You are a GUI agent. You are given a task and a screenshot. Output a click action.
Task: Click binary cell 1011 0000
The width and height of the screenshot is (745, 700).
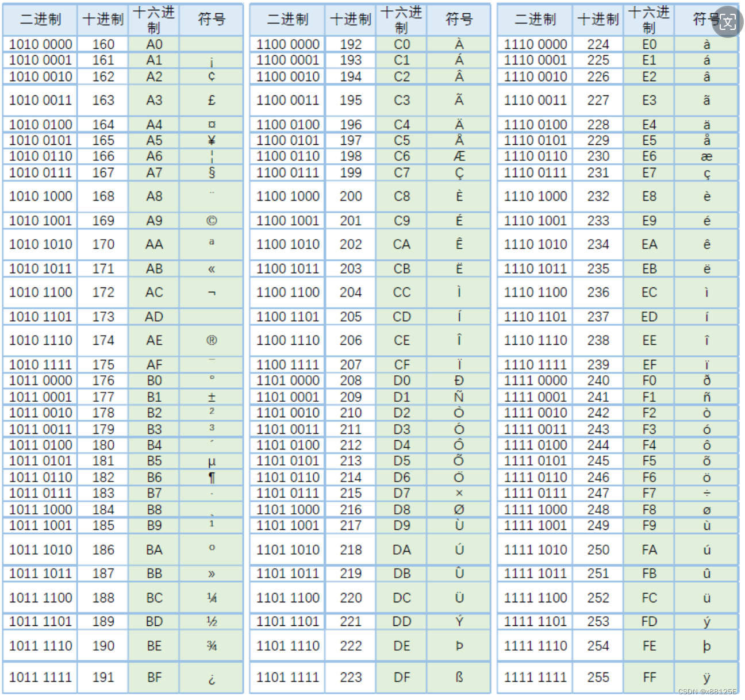(40, 380)
